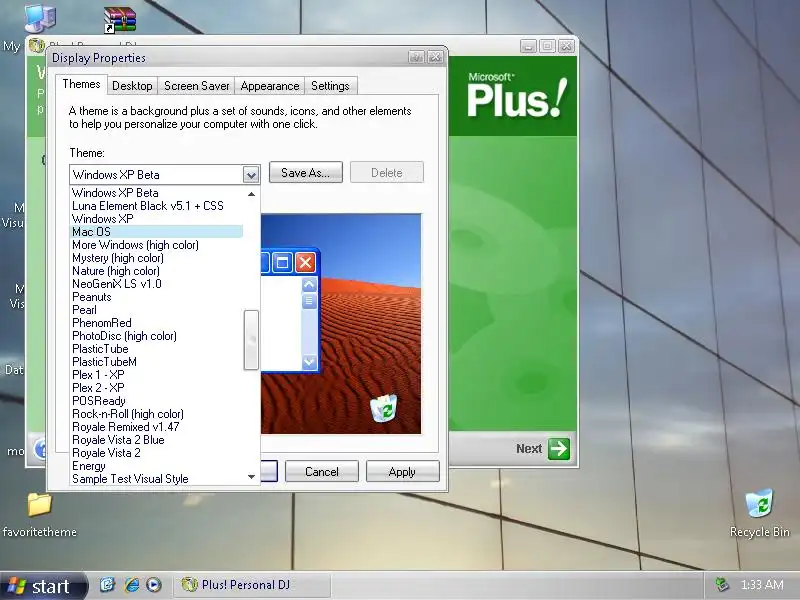
Task: Pick the Energy theme
Action: click(x=156, y=466)
